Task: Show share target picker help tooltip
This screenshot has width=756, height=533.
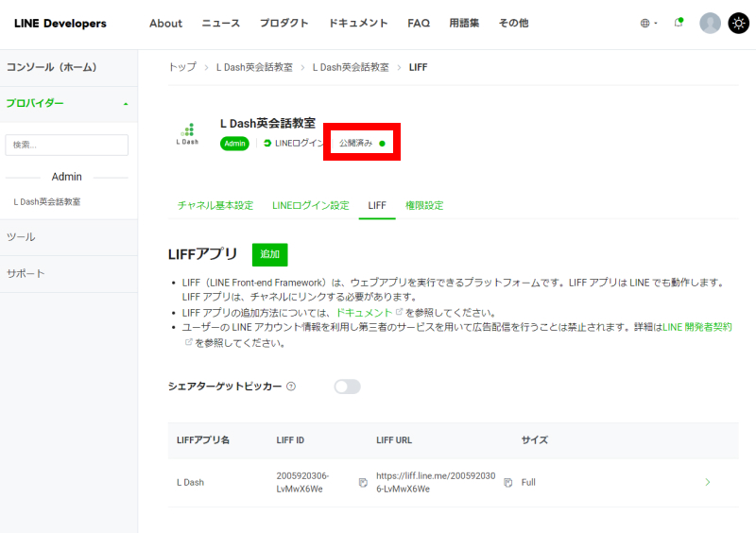Action: (291, 387)
